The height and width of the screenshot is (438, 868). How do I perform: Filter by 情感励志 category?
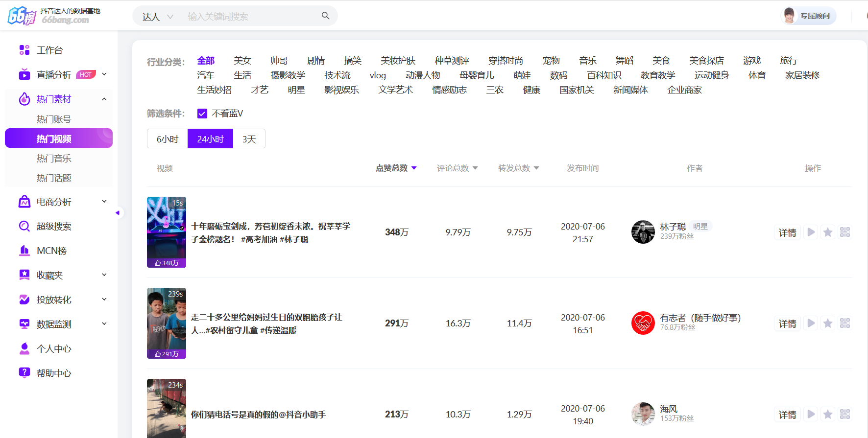click(449, 90)
